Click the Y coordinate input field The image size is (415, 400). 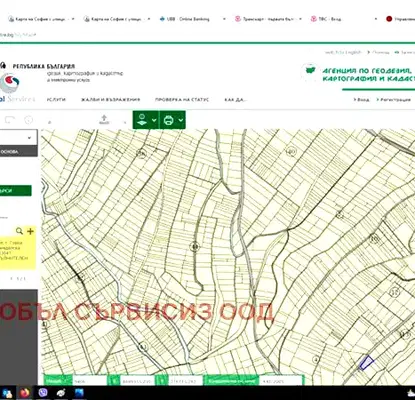tap(185, 381)
